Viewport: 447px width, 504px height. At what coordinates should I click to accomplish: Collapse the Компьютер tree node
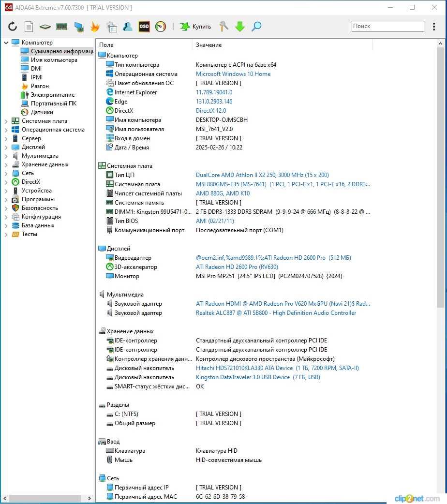(x=6, y=43)
